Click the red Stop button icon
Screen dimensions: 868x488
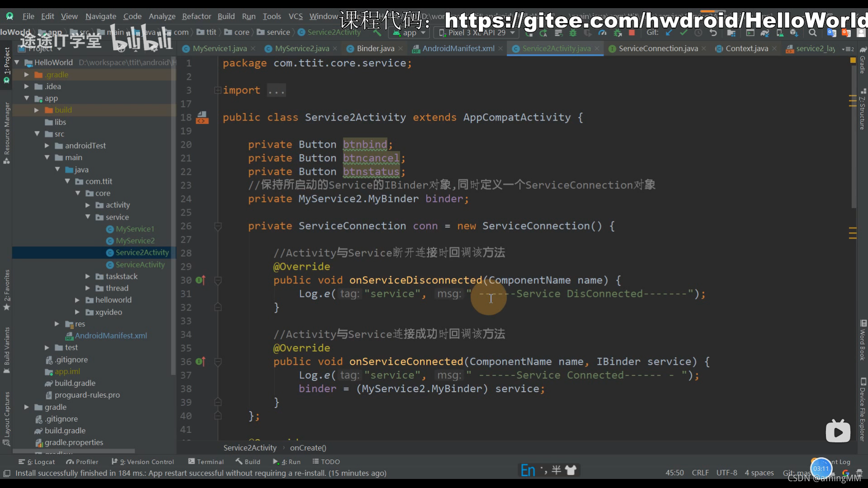(x=632, y=33)
